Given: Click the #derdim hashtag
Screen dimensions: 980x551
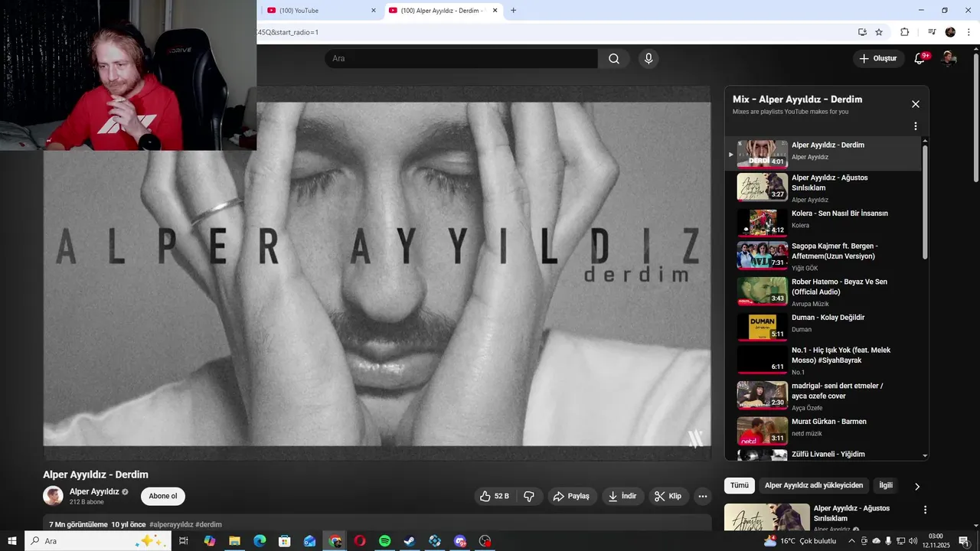Looking at the screenshot, I should pyautogui.click(x=208, y=524).
